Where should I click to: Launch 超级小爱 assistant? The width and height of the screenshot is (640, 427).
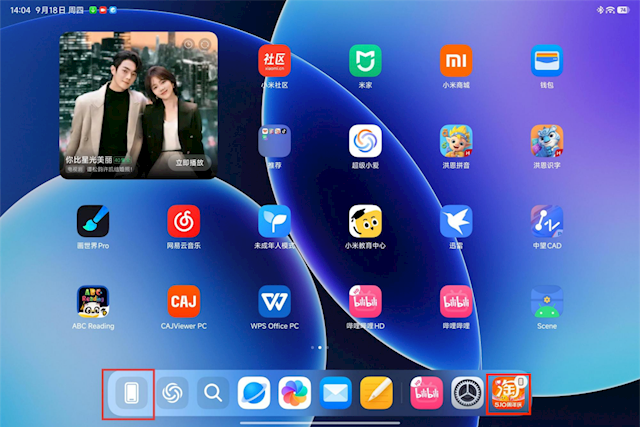click(x=365, y=141)
